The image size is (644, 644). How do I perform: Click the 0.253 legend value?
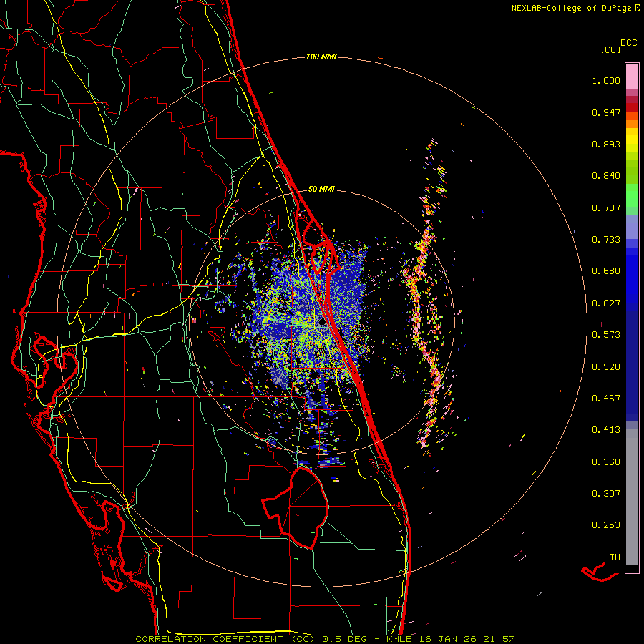[606, 525]
